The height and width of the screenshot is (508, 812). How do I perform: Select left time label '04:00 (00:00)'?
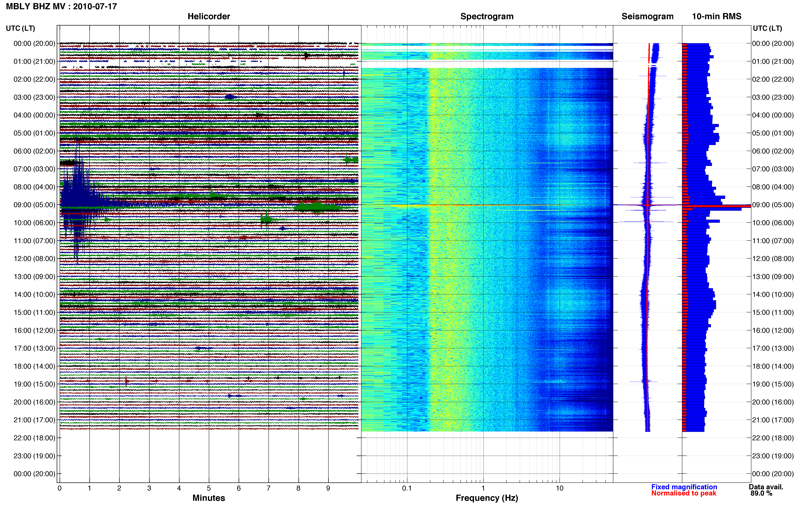pyautogui.click(x=34, y=115)
